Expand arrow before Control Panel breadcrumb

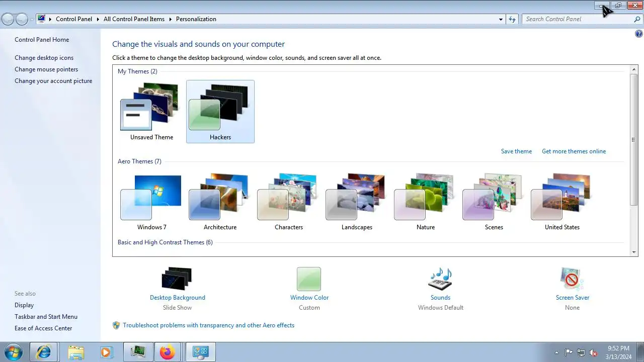[x=50, y=19]
